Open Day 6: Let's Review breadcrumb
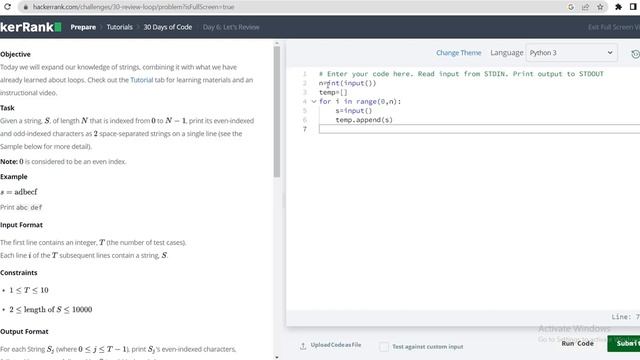The image size is (640, 360). [x=231, y=27]
